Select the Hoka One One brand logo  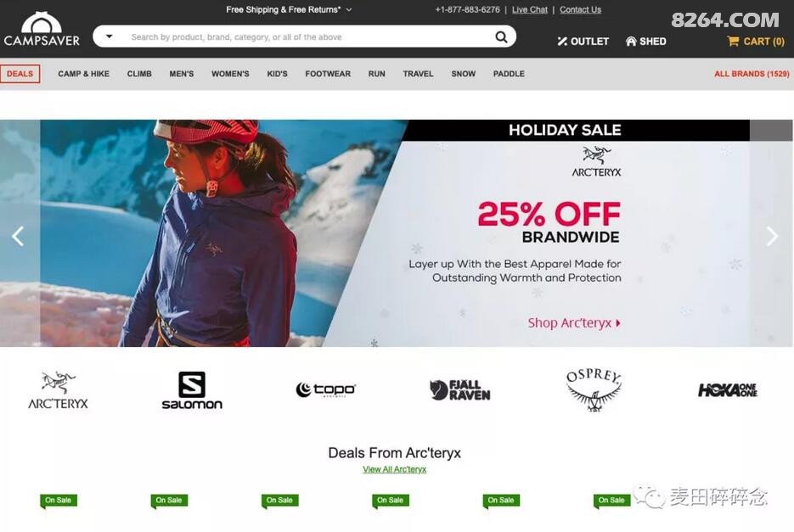(728, 389)
